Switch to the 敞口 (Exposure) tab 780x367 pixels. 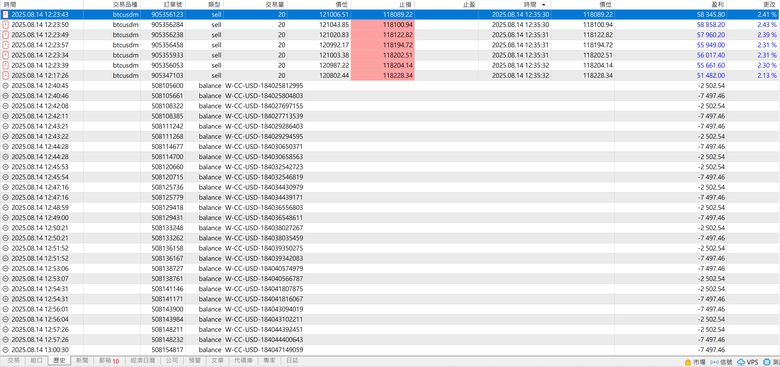pos(36,361)
